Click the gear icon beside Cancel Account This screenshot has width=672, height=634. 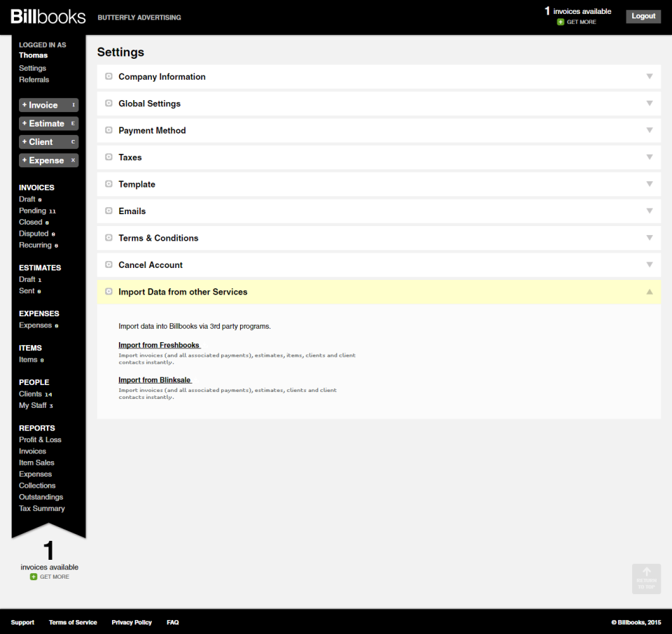(x=108, y=265)
